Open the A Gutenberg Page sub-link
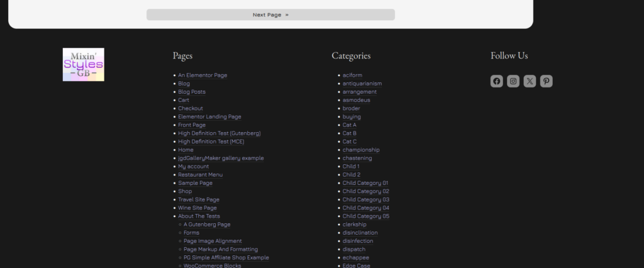644x268 pixels. (x=207, y=225)
